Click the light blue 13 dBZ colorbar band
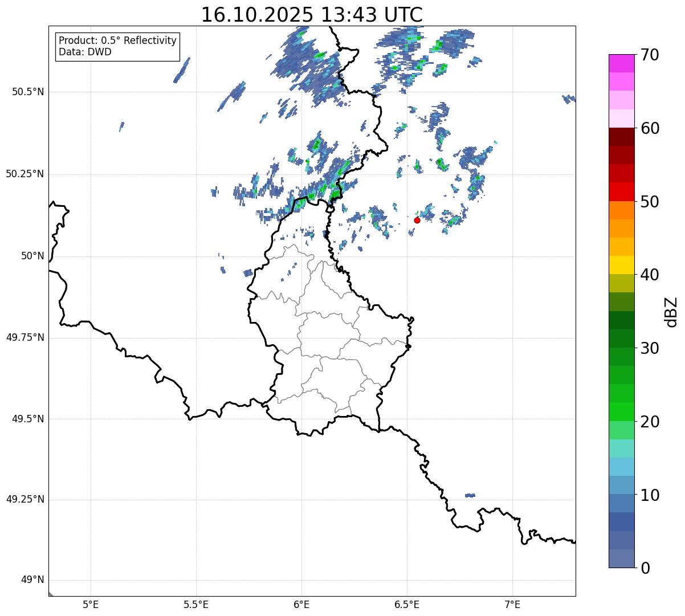This screenshot has width=685, height=616. (621, 467)
